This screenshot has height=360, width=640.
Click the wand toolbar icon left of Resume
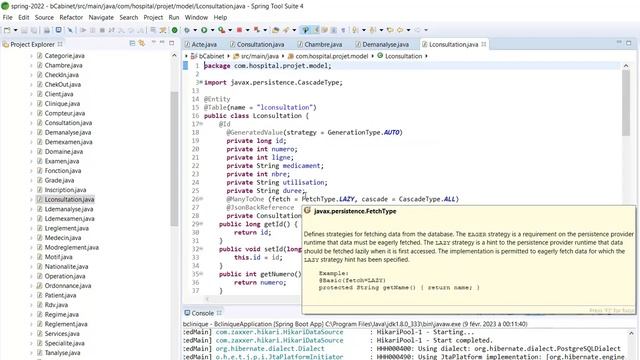click(x=70, y=30)
